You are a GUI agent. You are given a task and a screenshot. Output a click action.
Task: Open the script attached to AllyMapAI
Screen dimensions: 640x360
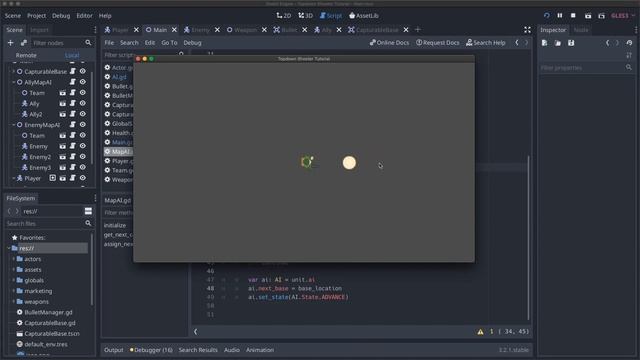(73, 82)
